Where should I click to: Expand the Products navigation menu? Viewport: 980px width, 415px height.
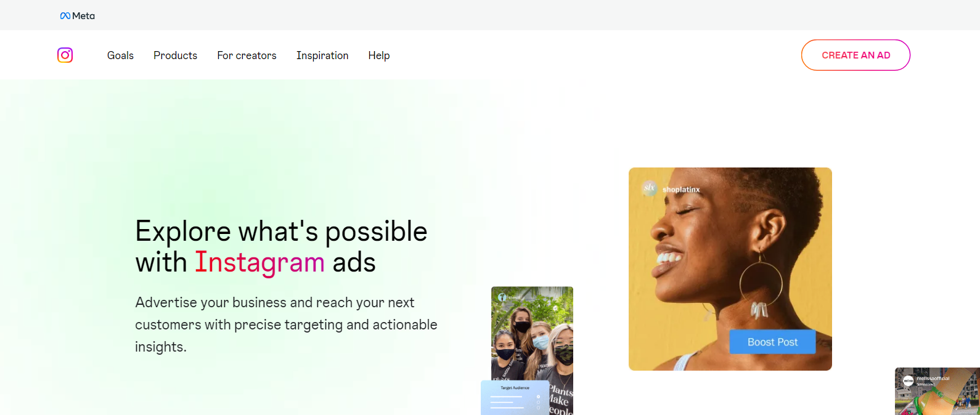pos(175,55)
